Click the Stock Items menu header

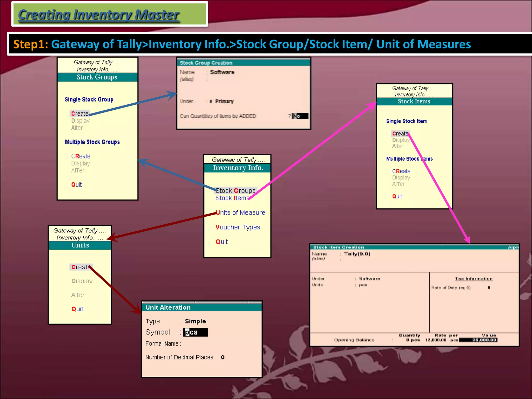[414, 101]
